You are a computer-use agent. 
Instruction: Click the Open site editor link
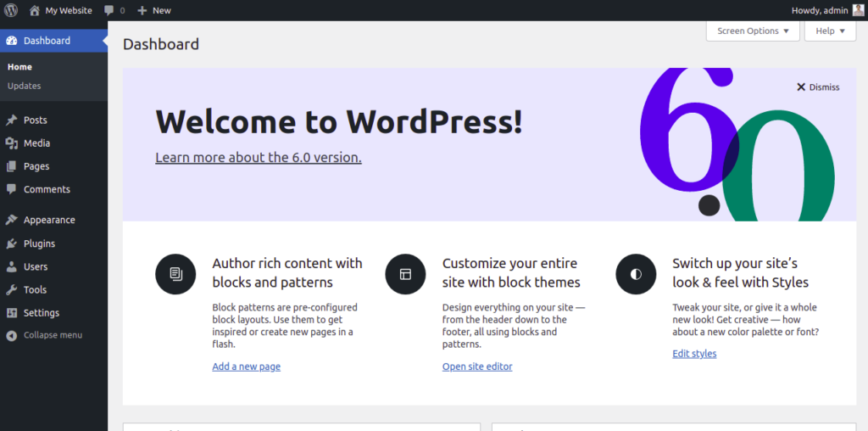(x=477, y=367)
